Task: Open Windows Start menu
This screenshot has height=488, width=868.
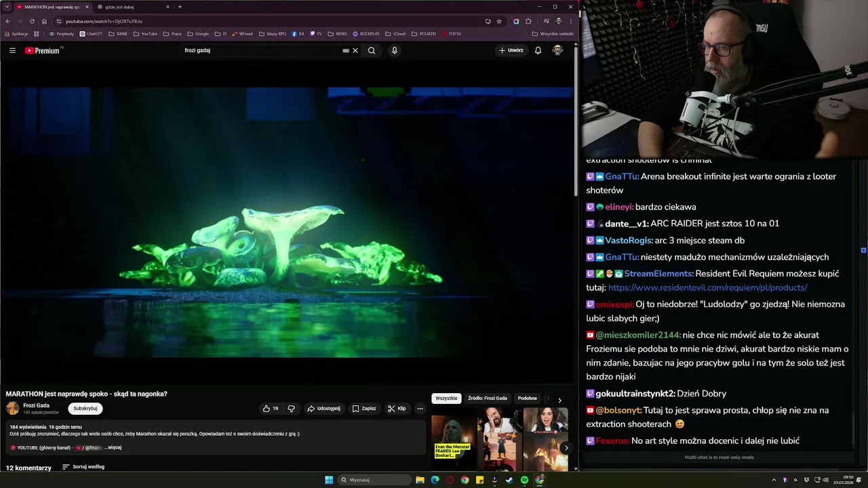Action: click(329, 480)
